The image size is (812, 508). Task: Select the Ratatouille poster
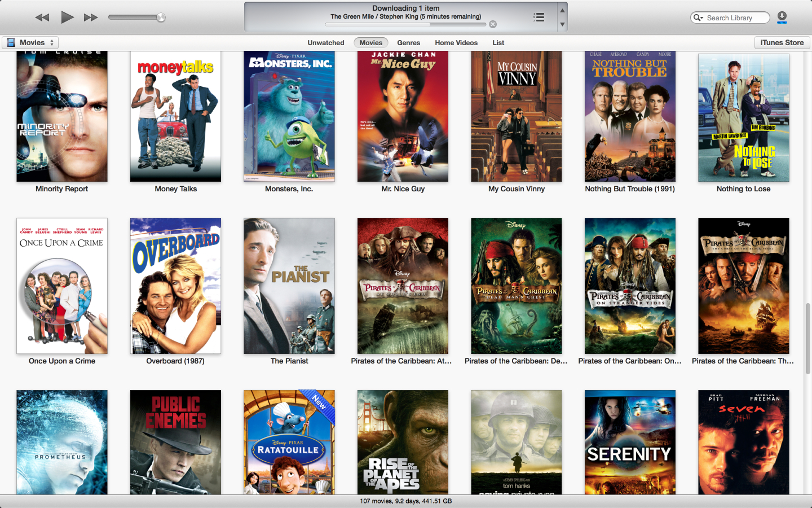pyautogui.click(x=289, y=443)
